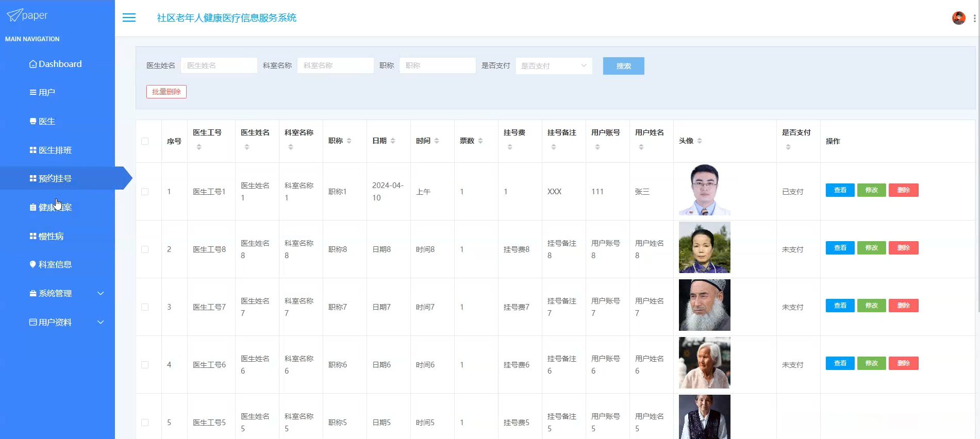
Task: Sort by 用户账号 column arrows
Action: click(597, 147)
